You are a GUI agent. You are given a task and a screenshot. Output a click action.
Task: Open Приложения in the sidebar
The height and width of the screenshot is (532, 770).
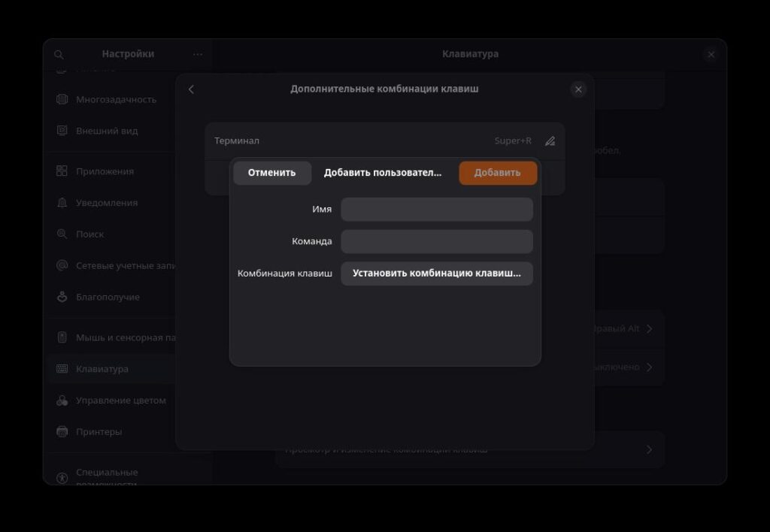click(105, 171)
